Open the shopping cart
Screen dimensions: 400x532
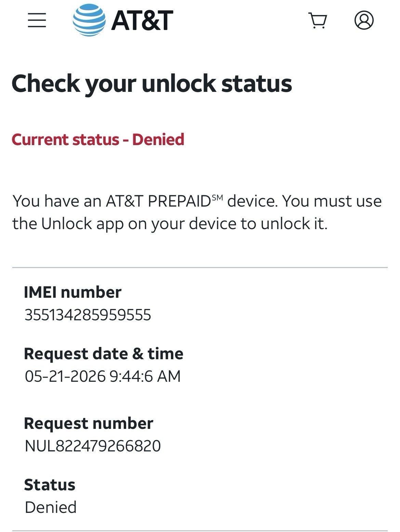pyautogui.click(x=318, y=20)
